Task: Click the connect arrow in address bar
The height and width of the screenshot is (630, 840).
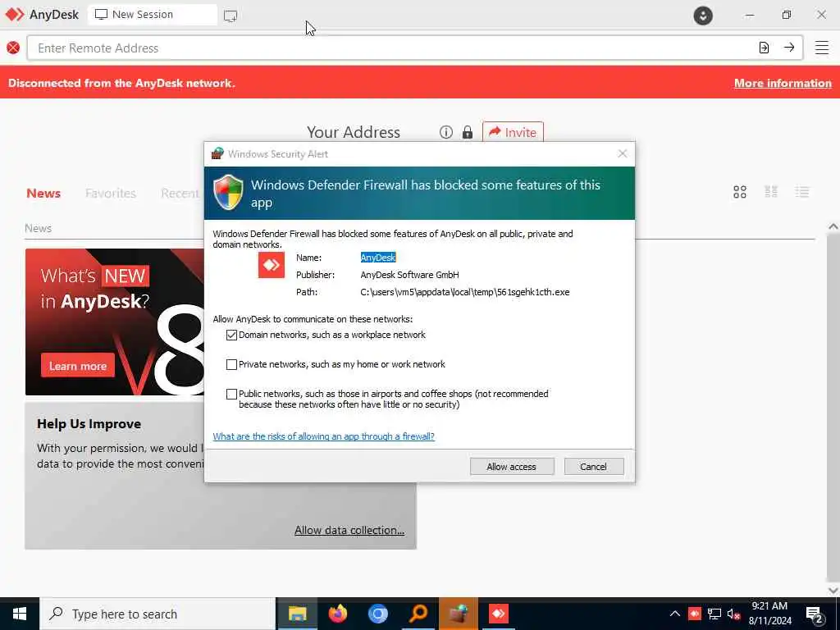Action: [789, 48]
